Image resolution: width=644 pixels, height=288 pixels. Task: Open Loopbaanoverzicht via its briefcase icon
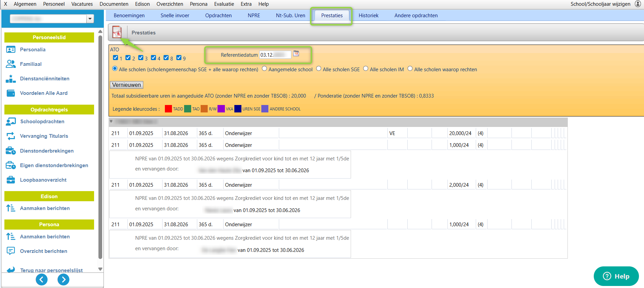pyautogui.click(x=11, y=180)
